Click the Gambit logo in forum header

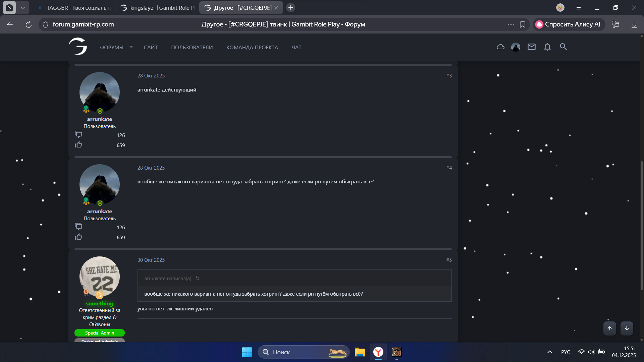78,46
